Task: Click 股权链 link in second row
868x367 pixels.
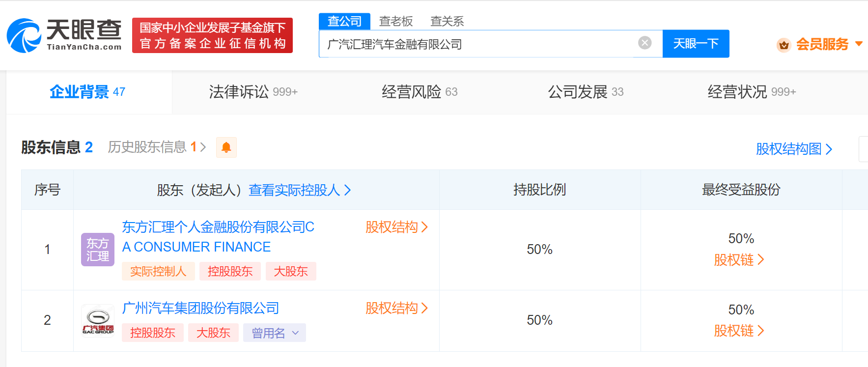Action: [x=739, y=331]
